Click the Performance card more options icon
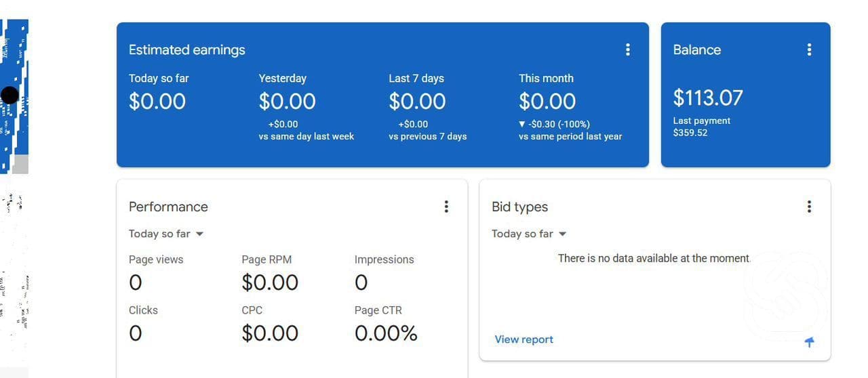868x378 pixels. tap(446, 207)
